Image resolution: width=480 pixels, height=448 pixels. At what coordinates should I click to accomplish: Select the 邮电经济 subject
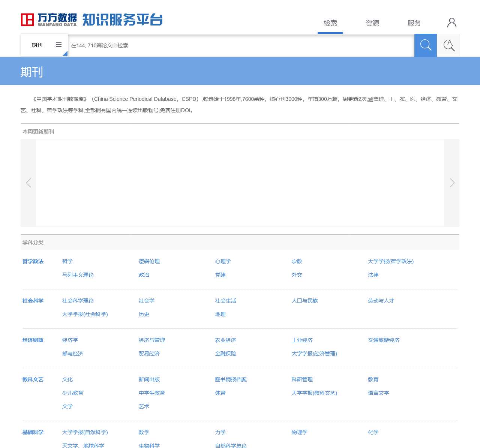[x=73, y=354]
